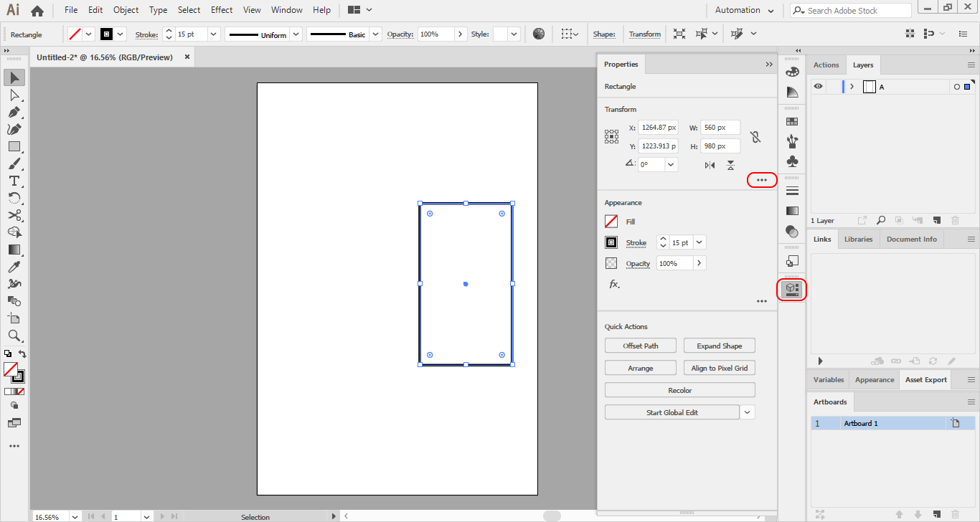Open the zoom level dropdown at bottom

coord(74,516)
